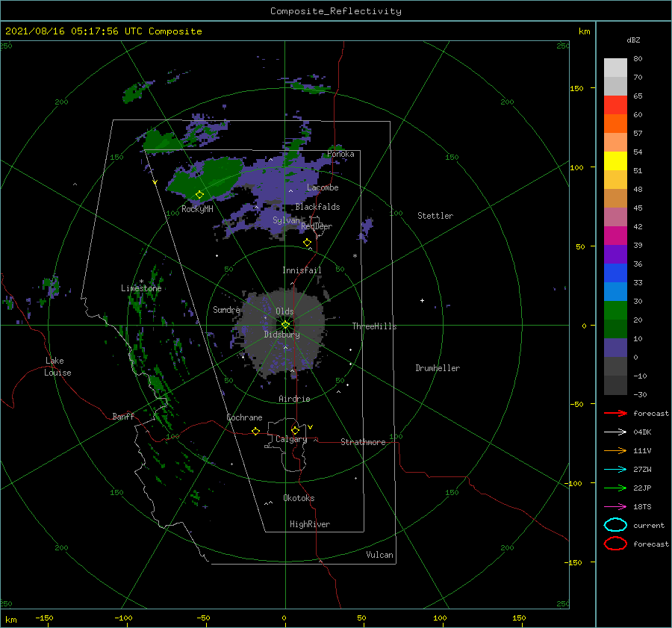Click the yellow diamond marker near RockyMH
Screen dimensions: 672x628
199,195
